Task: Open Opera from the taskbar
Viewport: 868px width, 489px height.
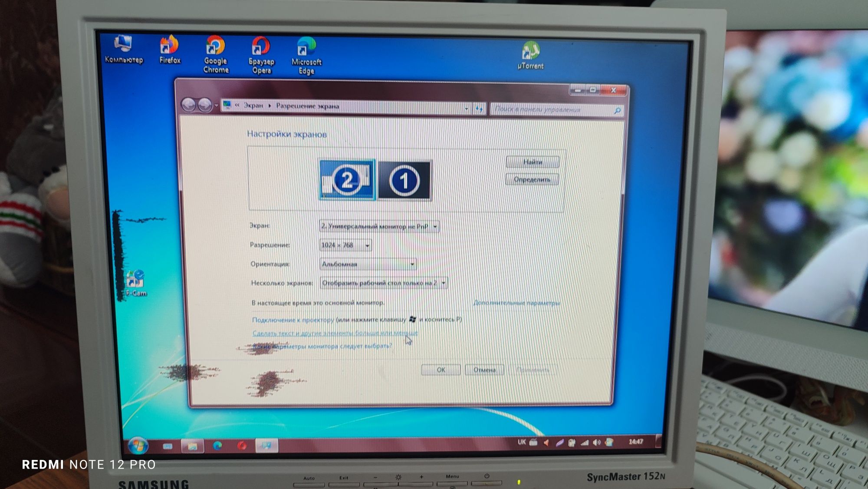Action: [242, 446]
